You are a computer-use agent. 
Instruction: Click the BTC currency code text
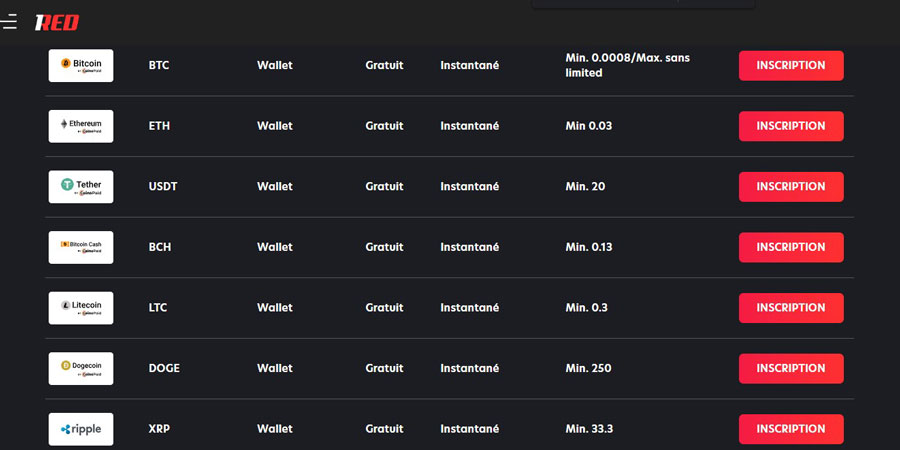(159, 65)
